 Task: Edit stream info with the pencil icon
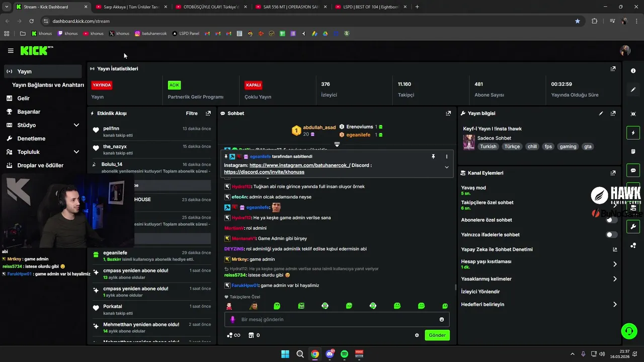pos(601,114)
